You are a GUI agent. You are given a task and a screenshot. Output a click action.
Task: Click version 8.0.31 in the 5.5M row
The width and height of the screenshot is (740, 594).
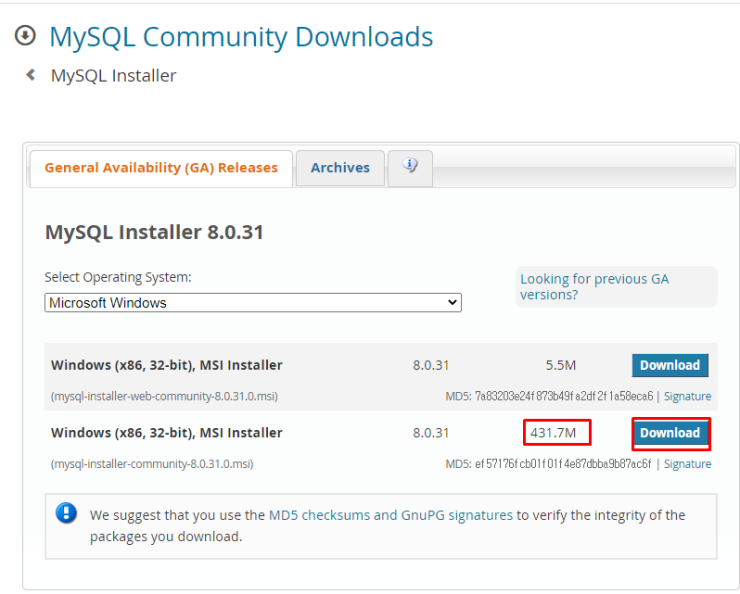(431, 365)
